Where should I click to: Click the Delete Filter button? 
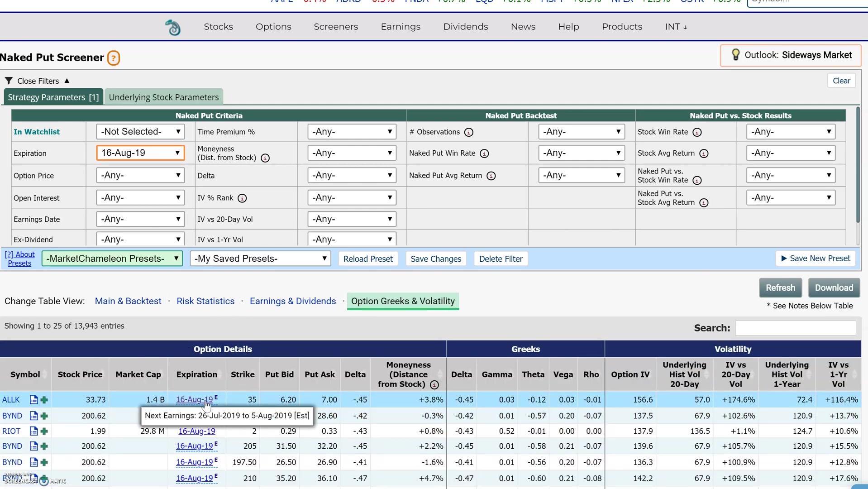[x=501, y=259]
